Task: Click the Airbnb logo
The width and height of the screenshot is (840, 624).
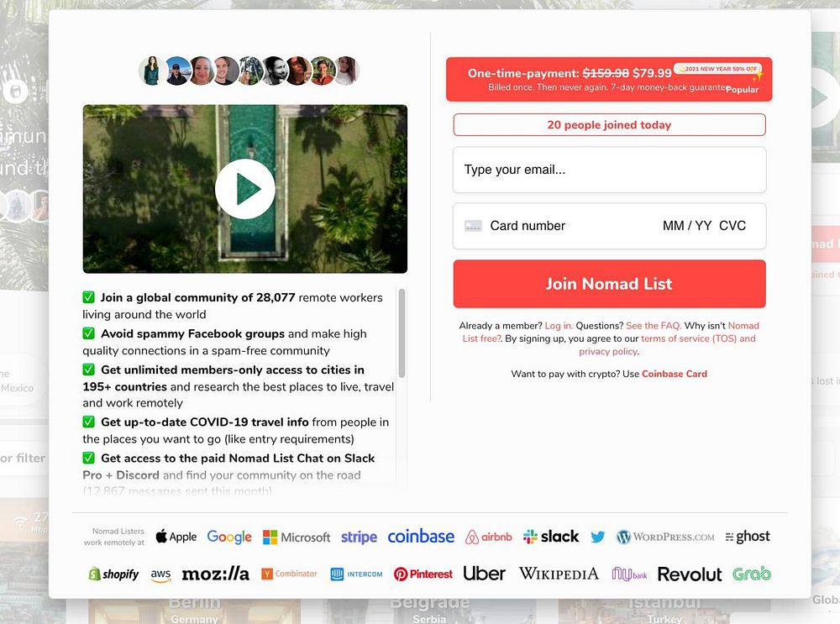Action: (489, 537)
